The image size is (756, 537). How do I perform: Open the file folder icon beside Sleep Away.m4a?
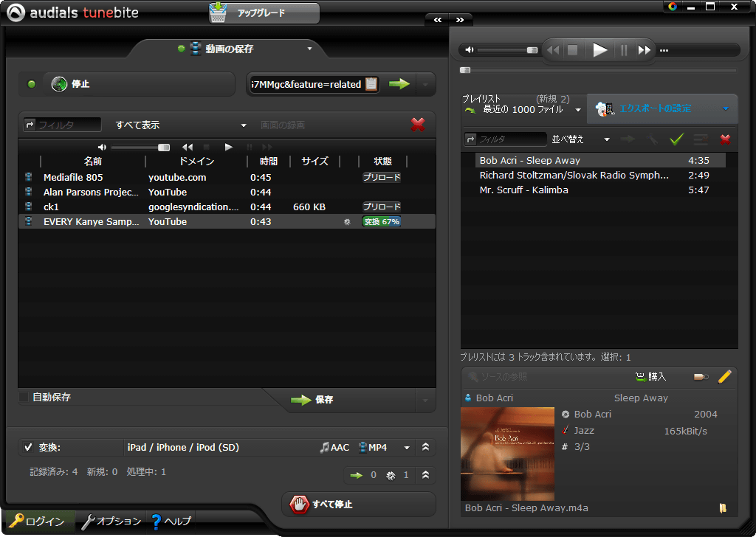point(723,507)
